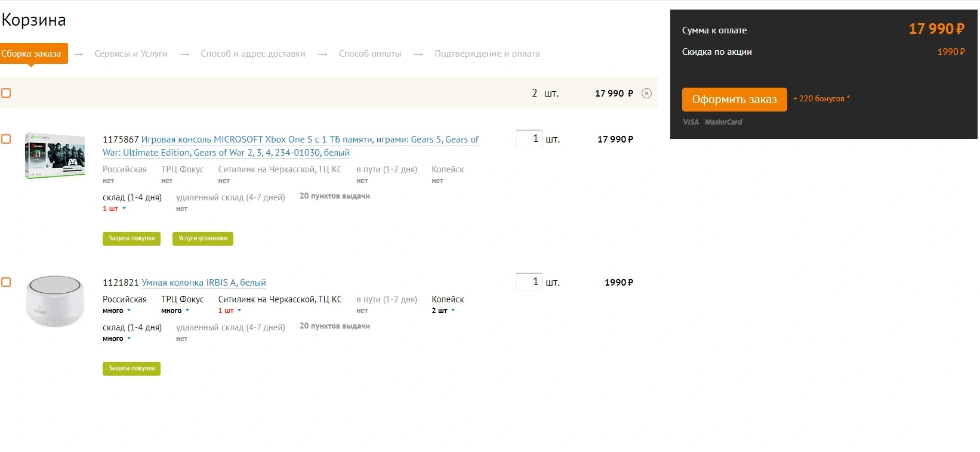Click 'удаленный склад (4-7 дней)' in the Xbox row

tap(230, 197)
